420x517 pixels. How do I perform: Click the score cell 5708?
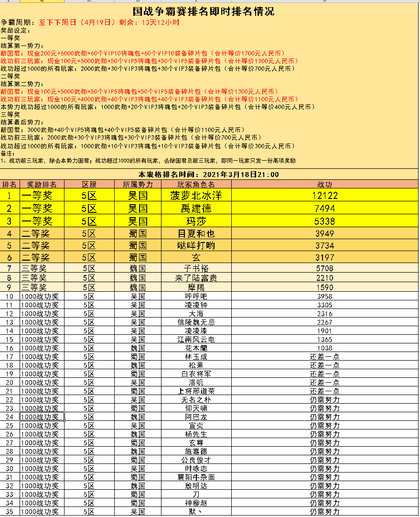(x=325, y=268)
